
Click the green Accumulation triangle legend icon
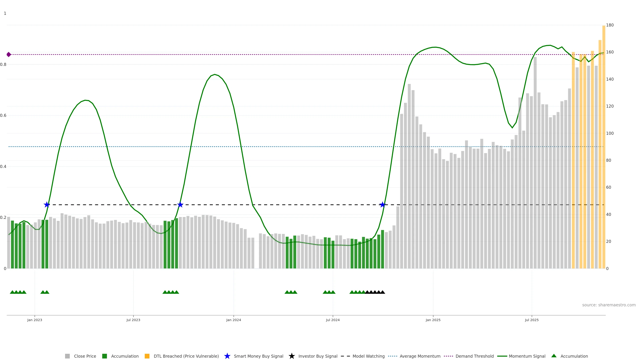tap(554, 356)
